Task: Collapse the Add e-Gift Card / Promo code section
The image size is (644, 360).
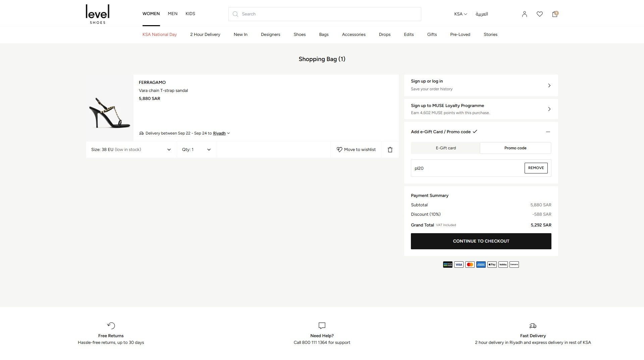Action: (548, 132)
